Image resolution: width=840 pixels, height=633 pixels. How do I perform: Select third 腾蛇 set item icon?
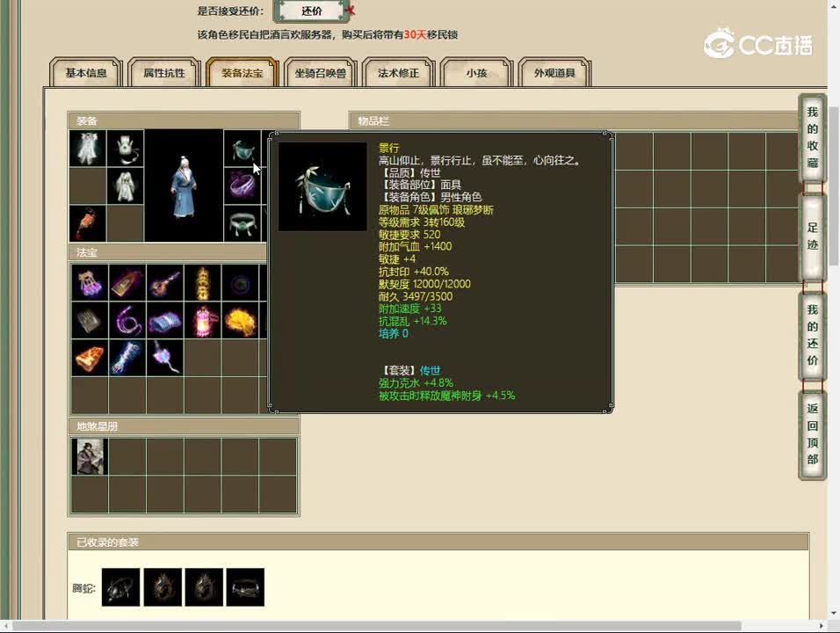pyautogui.click(x=204, y=587)
